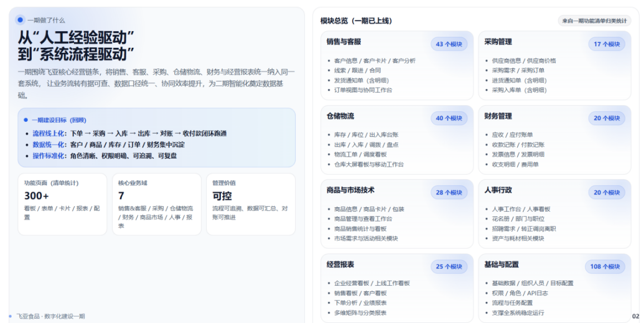Select the 43 个模块 badge
Viewport: 644px width, 323px height.
pos(449,44)
